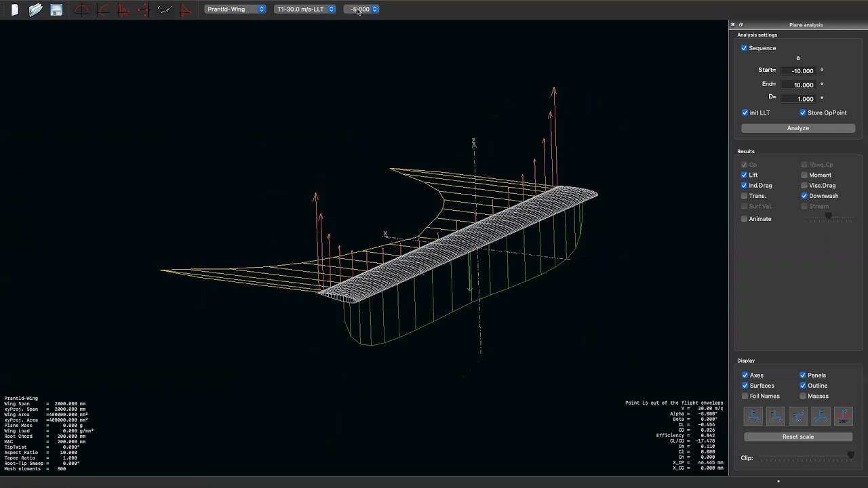Click the Analysis settings heading
Image resolution: width=868 pixels, height=488 pixels.
(x=757, y=35)
